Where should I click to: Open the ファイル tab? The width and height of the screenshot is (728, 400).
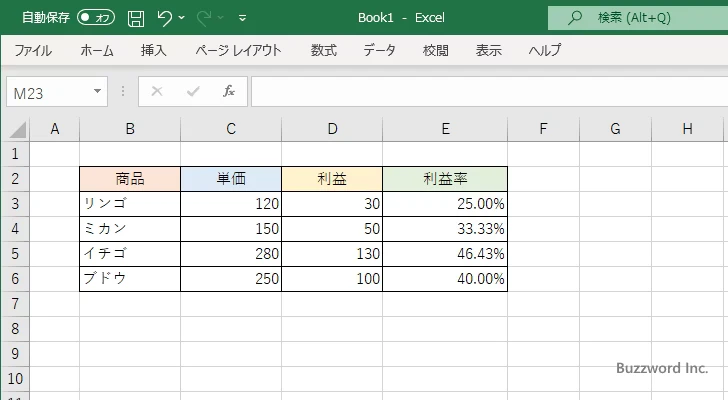(33, 50)
